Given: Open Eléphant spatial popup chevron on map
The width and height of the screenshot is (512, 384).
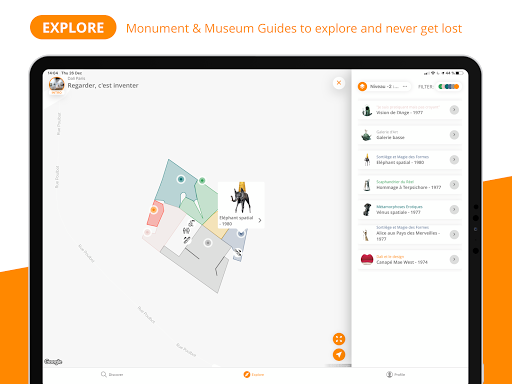Looking at the screenshot, I should pyautogui.click(x=260, y=220).
